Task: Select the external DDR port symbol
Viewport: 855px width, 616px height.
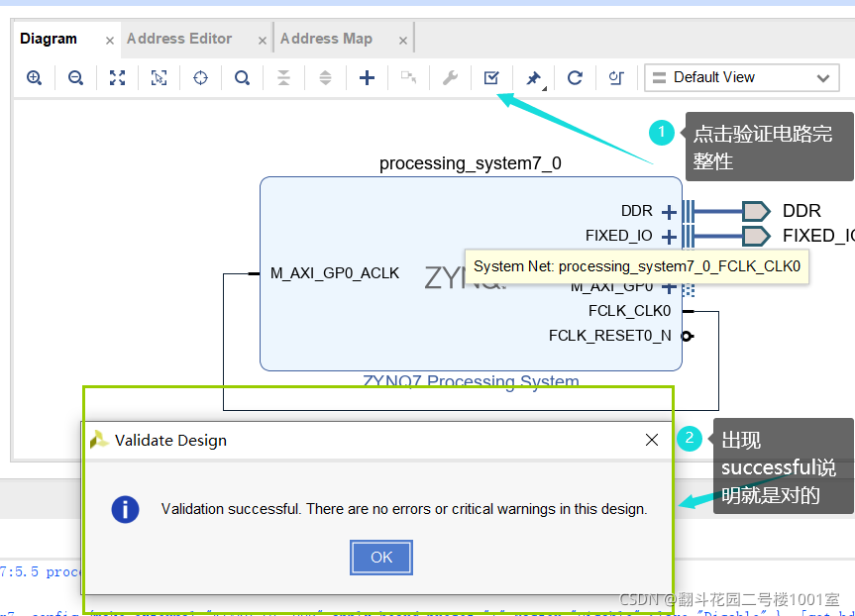Action: click(756, 211)
